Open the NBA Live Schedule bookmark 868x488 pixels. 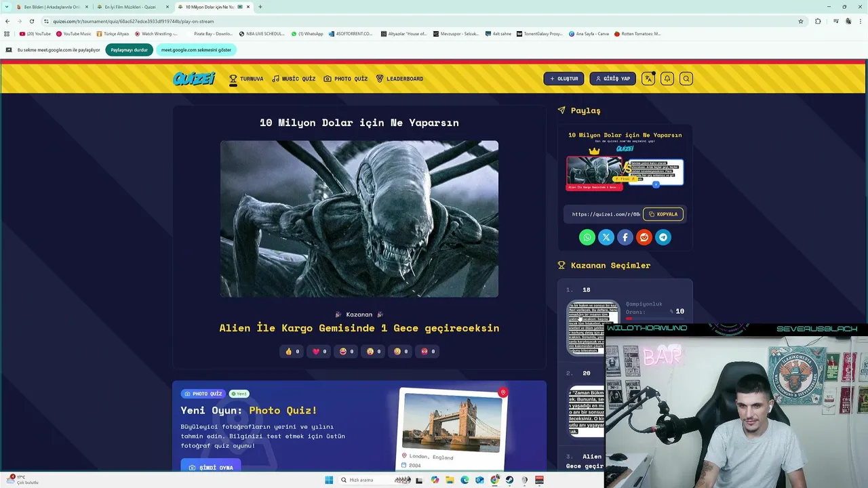pos(262,34)
